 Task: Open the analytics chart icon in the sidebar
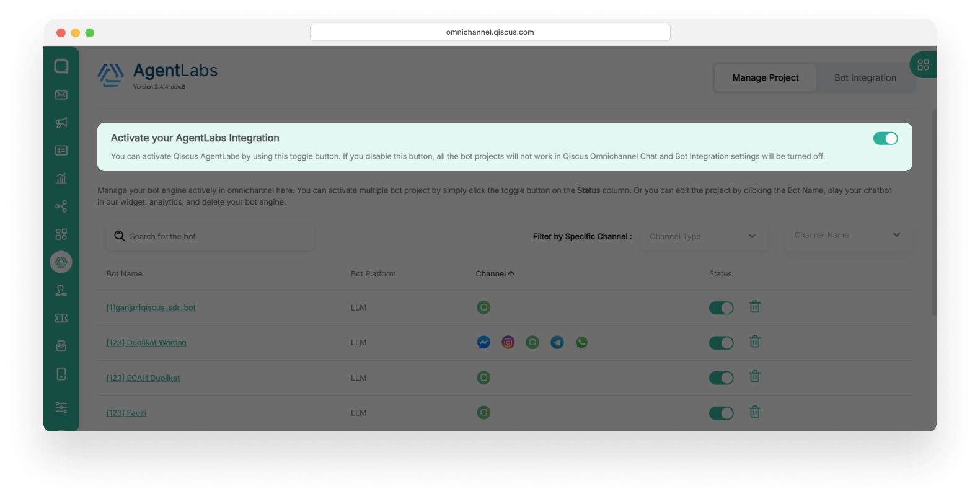click(61, 179)
